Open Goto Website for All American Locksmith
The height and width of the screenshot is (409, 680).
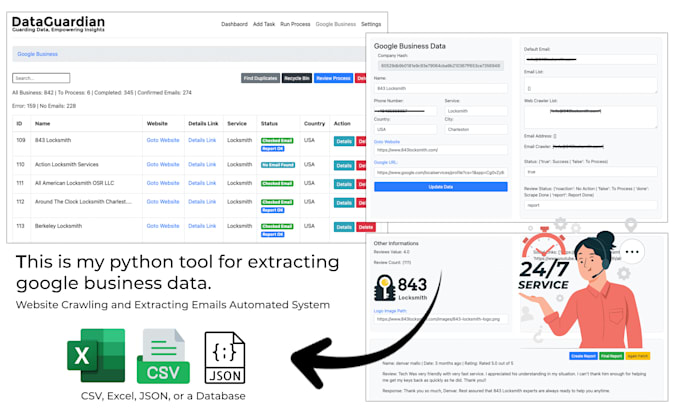(163, 183)
